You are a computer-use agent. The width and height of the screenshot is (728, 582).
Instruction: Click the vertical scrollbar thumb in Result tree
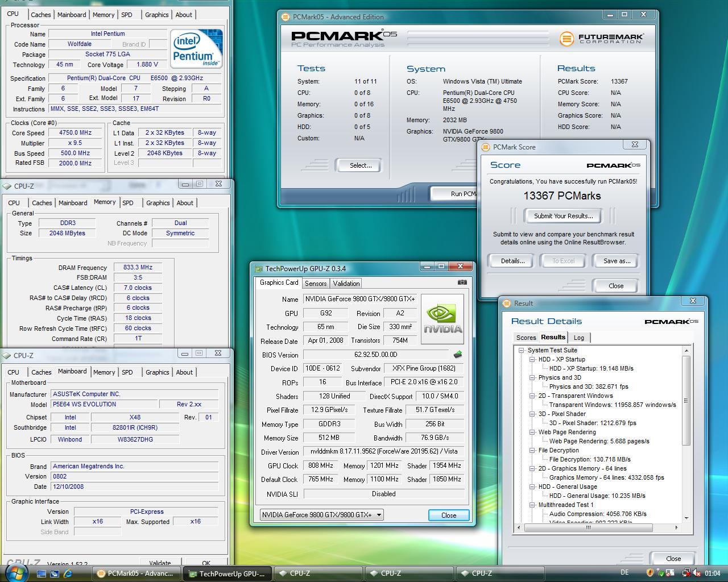(x=686, y=400)
